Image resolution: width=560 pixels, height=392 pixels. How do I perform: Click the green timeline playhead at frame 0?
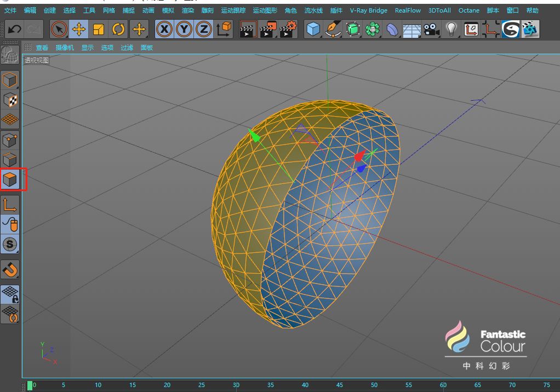point(30,385)
